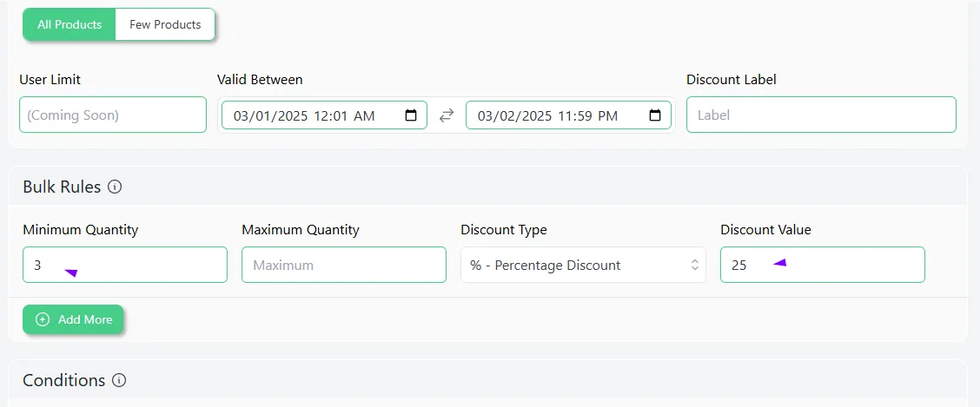Click the Add More button
The height and width of the screenshot is (407, 980).
[x=73, y=319]
